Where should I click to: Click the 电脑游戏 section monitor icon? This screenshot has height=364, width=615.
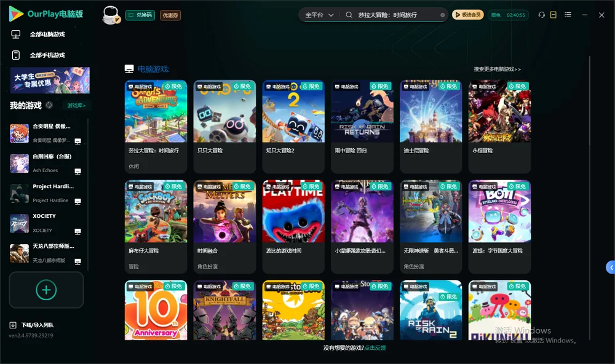point(129,69)
